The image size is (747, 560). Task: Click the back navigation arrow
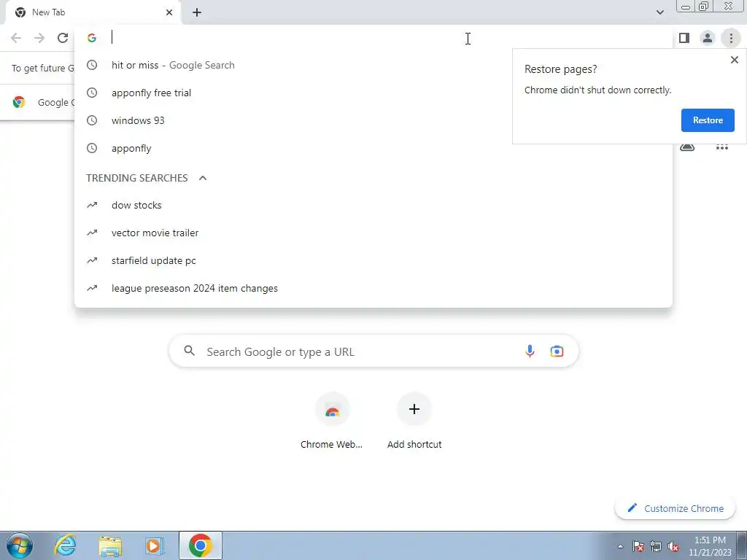16,38
